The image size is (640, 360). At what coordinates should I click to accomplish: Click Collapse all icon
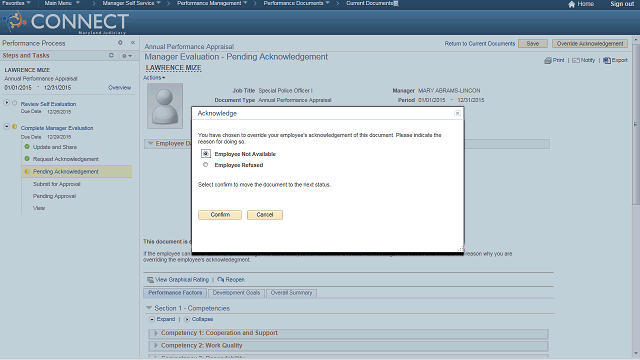(187, 320)
